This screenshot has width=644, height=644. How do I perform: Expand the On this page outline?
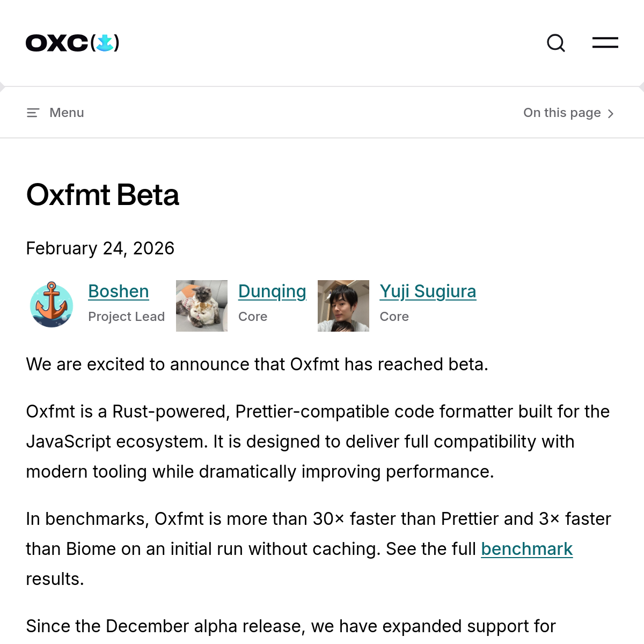(562, 113)
